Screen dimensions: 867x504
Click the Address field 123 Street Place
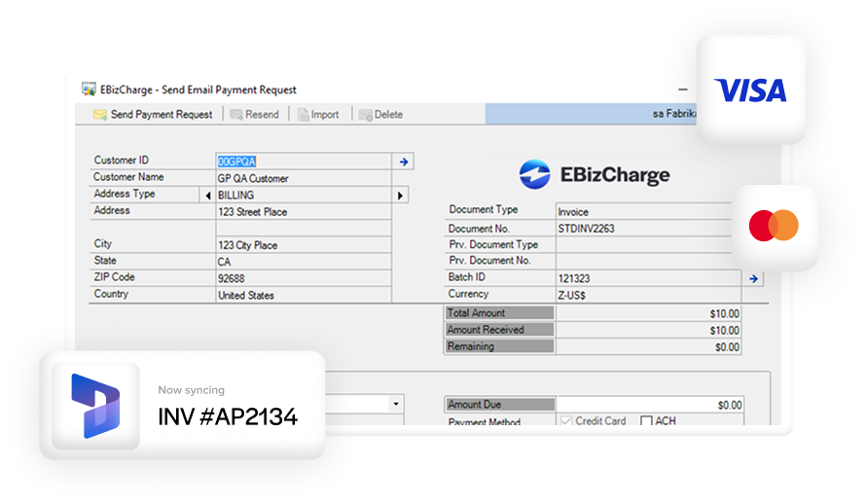(x=304, y=212)
